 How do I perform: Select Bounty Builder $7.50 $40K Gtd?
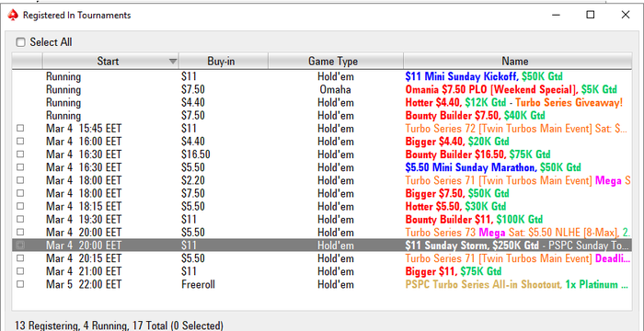coord(476,116)
